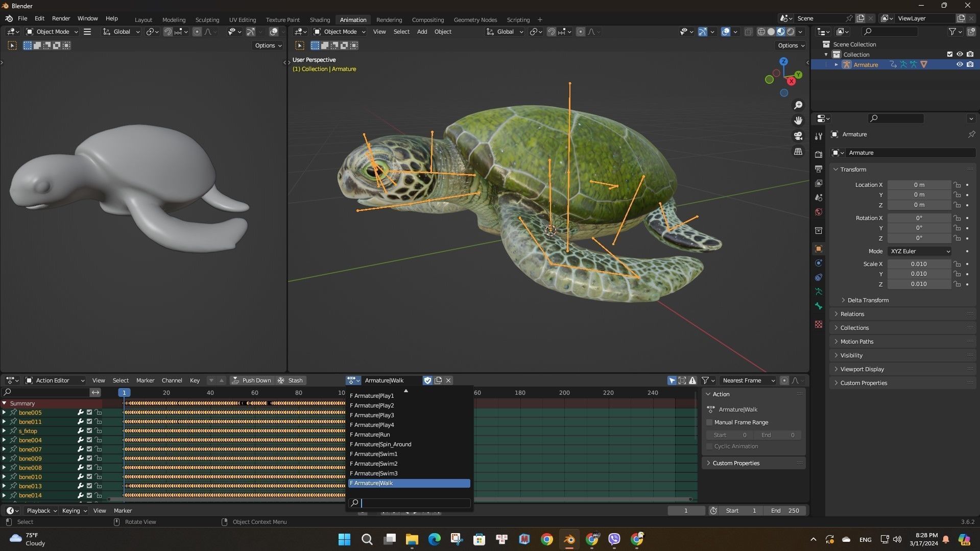Viewport: 980px width, 551px height.
Task: Open the World properties tab
Action: (819, 211)
